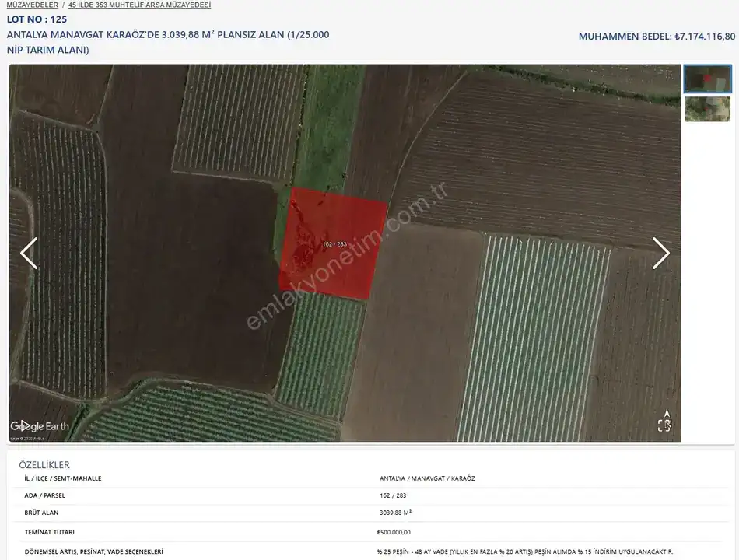This screenshot has width=739, height=560.
Task: Click the payment terms text with 25 PEŞİN
Action: click(x=524, y=551)
